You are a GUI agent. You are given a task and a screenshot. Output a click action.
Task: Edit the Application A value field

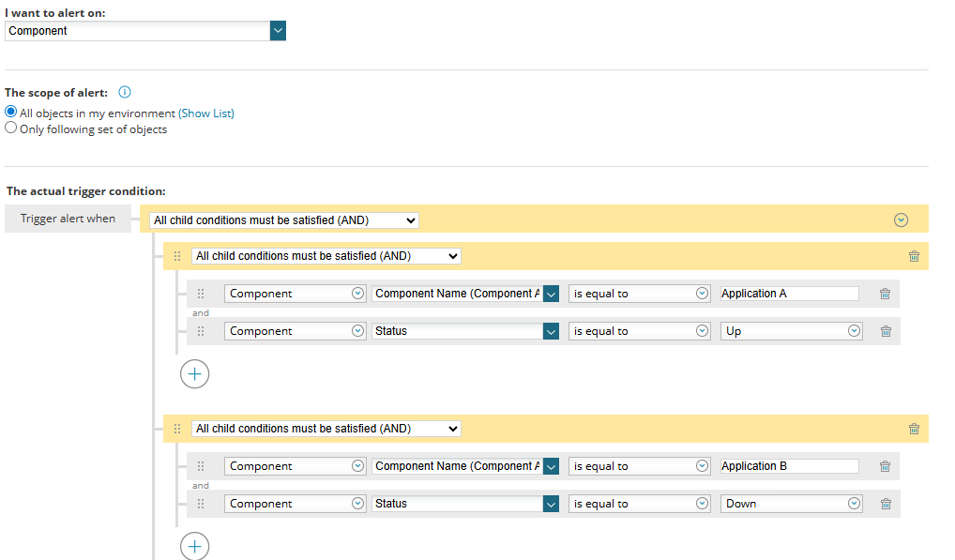[789, 294]
